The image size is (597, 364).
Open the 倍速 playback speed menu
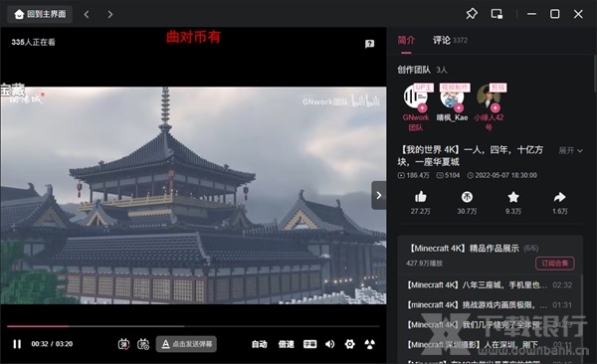pos(286,344)
